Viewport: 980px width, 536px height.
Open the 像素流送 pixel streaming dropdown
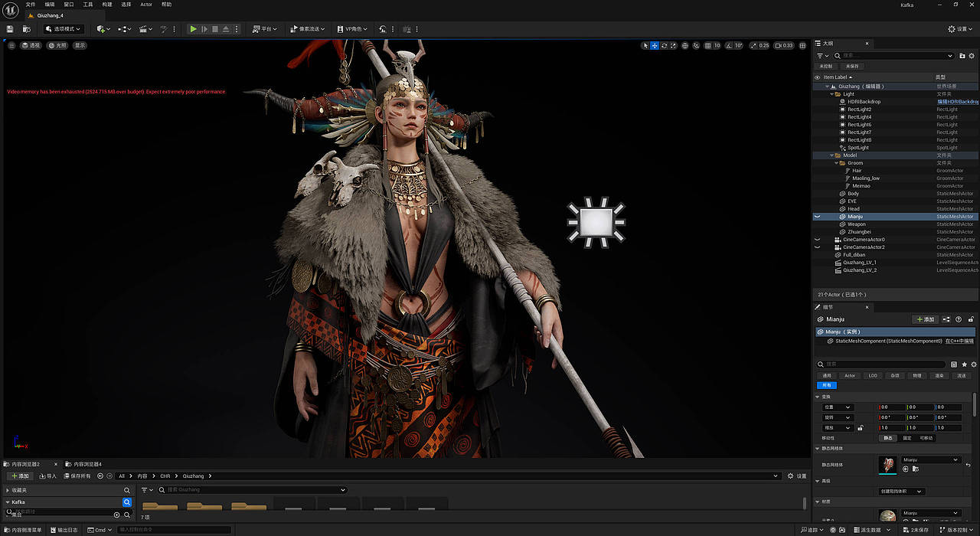[x=307, y=29]
